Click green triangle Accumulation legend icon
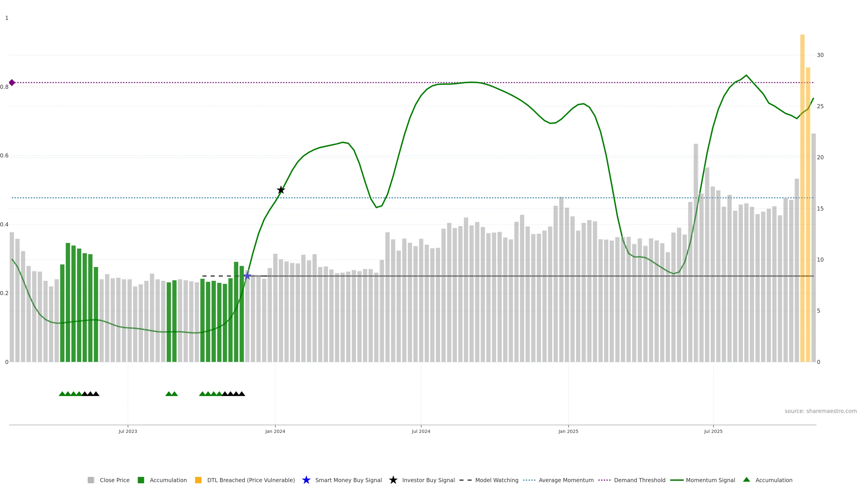Screen dimensions: 868x488 [746, 480]
